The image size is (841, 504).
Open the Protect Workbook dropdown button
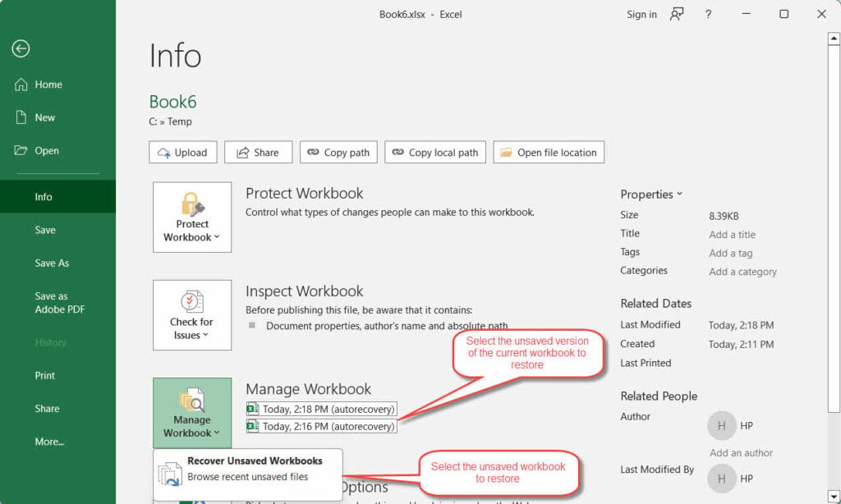click(x=192, y=218)
